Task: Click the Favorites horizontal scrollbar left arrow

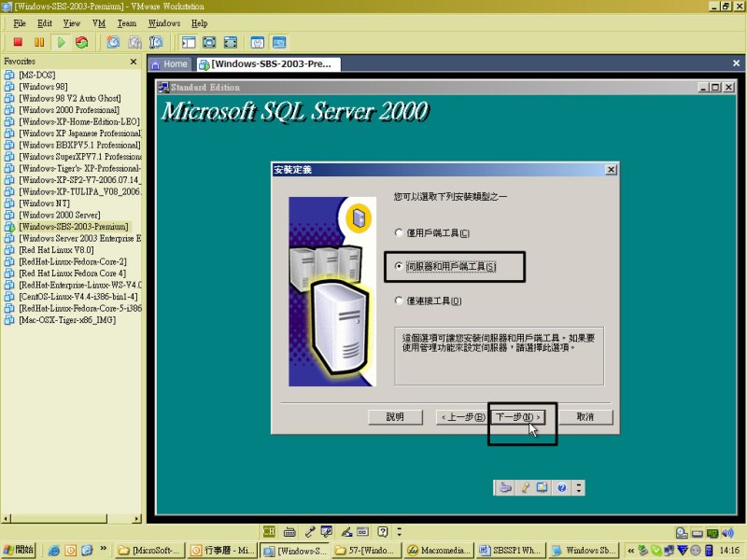Action: pos(7,519)
